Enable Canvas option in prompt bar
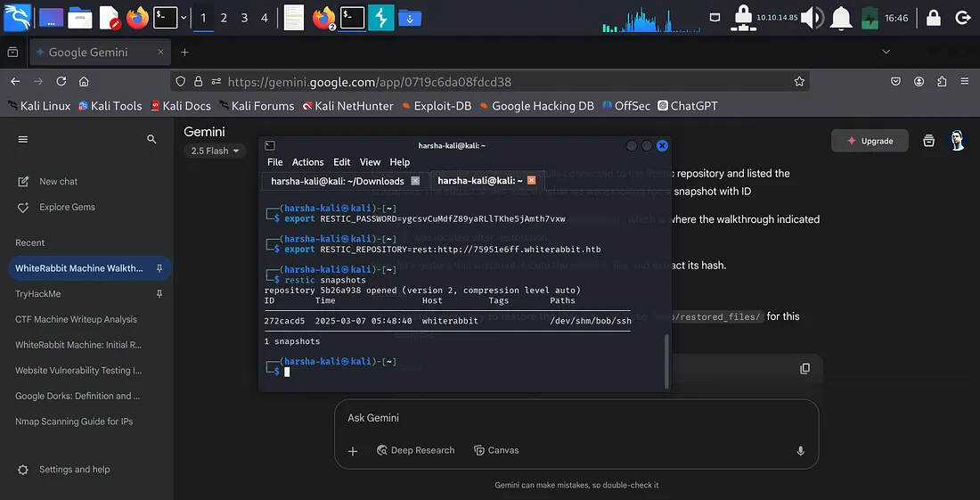This screenshot has width=980, height=500. tap(496, 450)
